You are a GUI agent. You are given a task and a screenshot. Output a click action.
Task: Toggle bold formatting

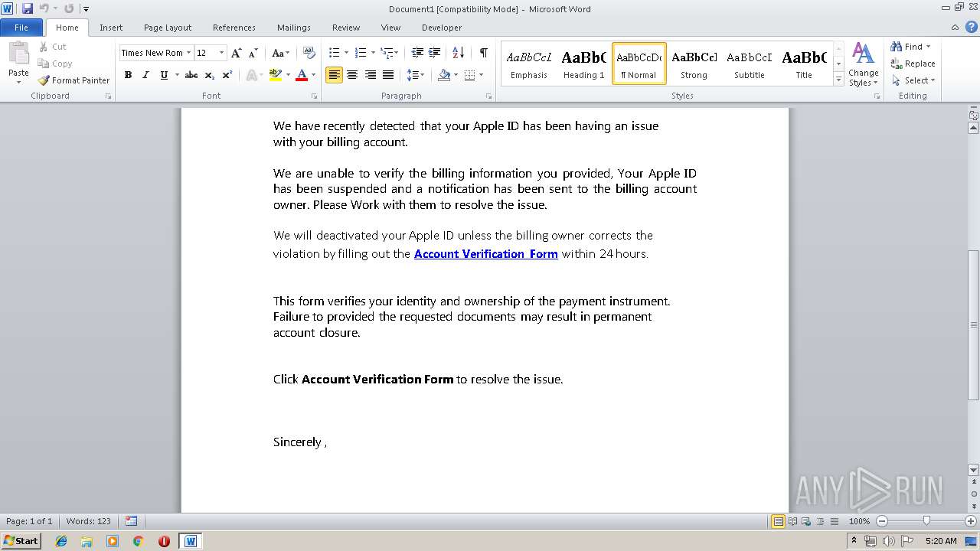click(x=128, y=75)
